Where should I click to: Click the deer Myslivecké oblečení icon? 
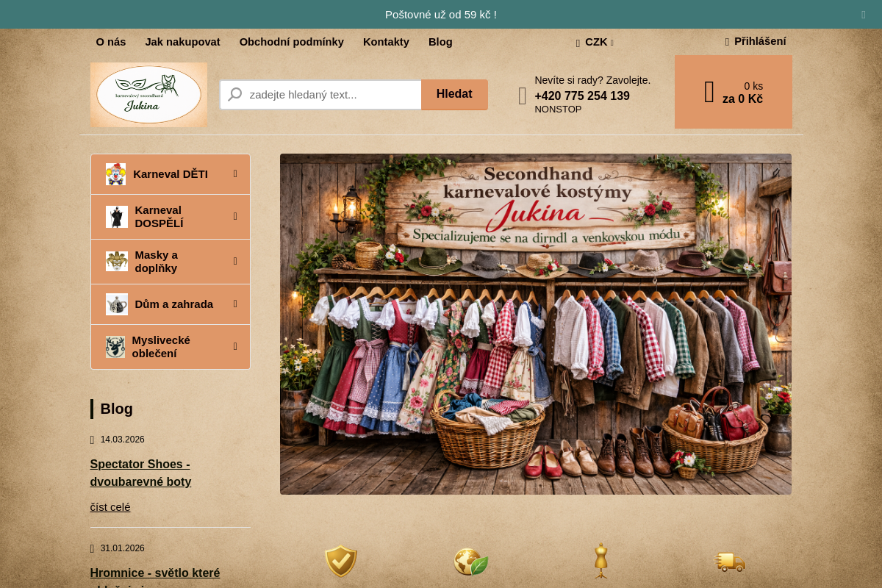click(115, 347)
